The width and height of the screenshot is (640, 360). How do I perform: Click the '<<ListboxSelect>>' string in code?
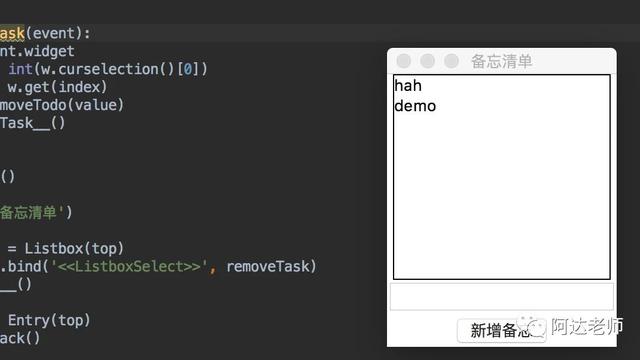[129, 267]
